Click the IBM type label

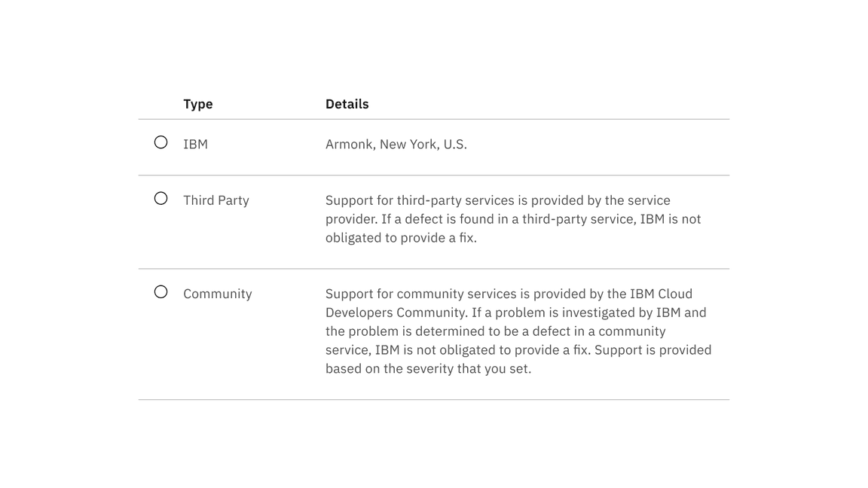click(x=195, y=145)
